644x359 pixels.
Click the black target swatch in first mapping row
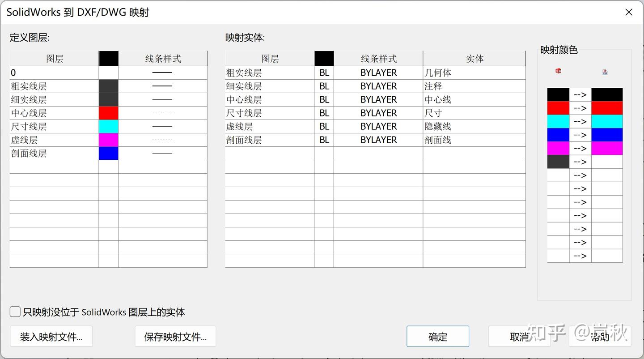click(x=607, y=94)
